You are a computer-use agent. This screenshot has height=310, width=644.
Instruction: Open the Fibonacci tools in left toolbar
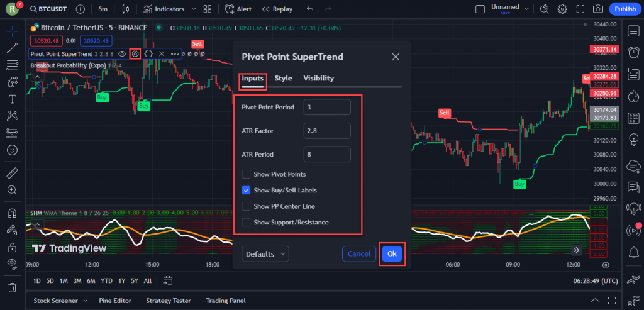coord(13,65)
